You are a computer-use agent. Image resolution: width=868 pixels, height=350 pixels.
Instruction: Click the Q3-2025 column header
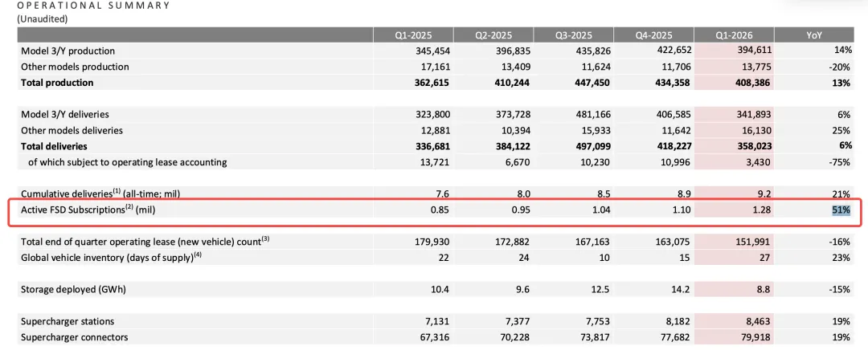click(574, 35)
